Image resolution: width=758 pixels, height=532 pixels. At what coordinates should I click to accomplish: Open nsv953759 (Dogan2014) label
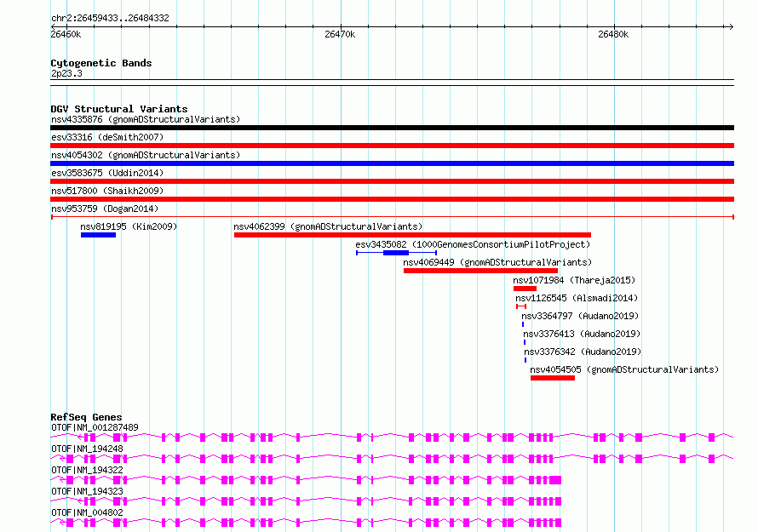(x=105, y=209)
